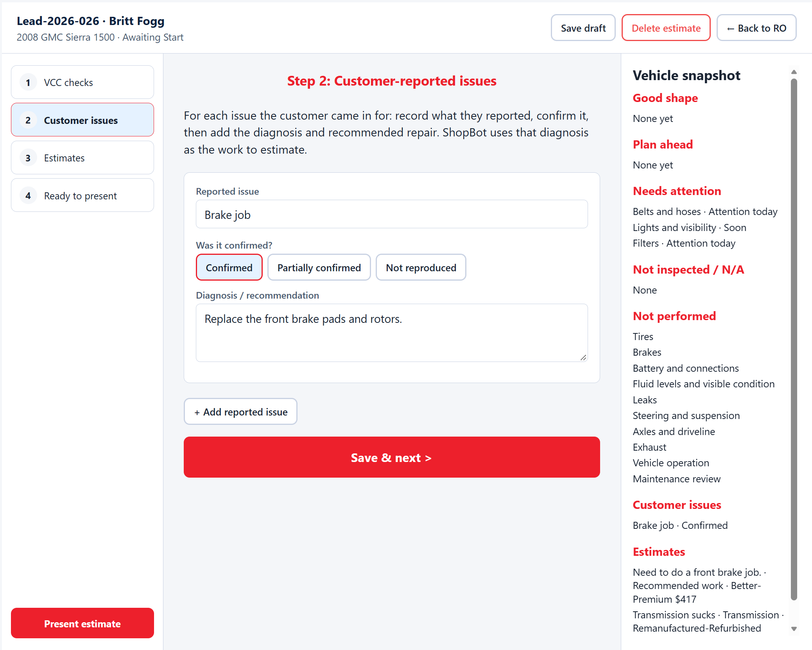
Task: Go to the Estimates step
Action: point(82,158)
